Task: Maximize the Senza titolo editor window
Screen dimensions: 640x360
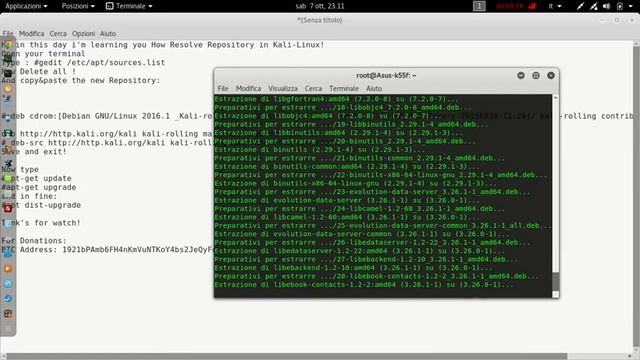Action: pyautogui.click(x=617, y=20)
